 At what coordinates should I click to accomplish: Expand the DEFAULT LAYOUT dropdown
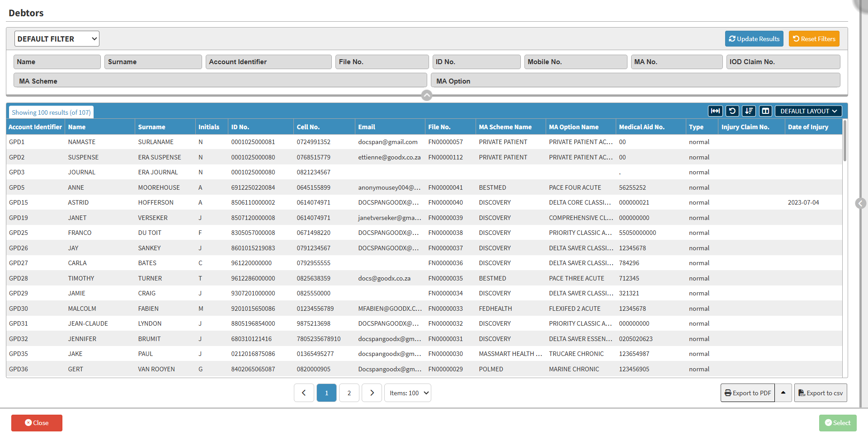[x=808, y=111]
